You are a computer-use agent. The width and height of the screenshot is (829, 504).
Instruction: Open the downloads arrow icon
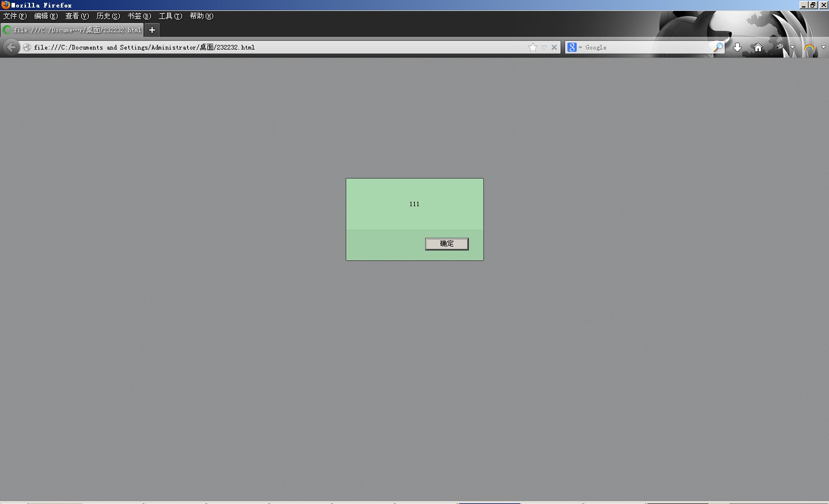pyautogui.click(x=737, y=47)
